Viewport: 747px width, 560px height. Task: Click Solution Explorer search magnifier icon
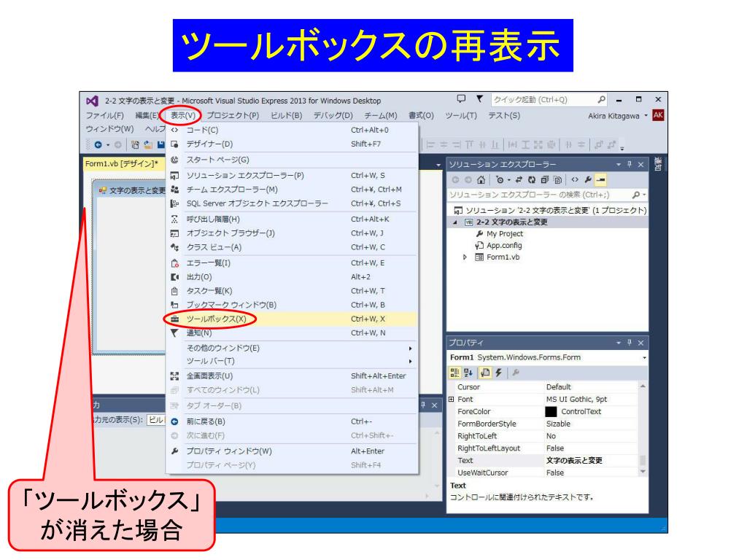(635, 195)
